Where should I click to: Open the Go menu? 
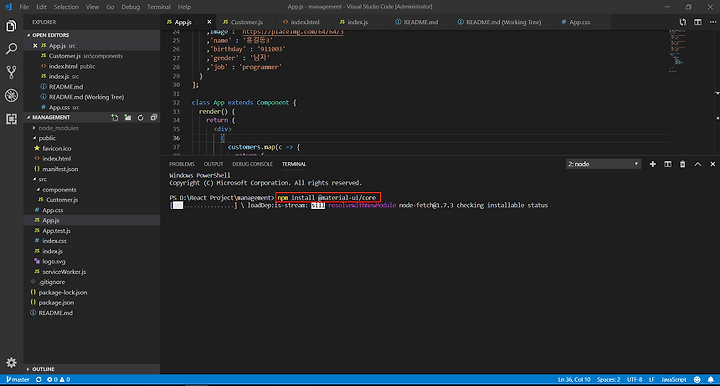[x=110, y=7]
